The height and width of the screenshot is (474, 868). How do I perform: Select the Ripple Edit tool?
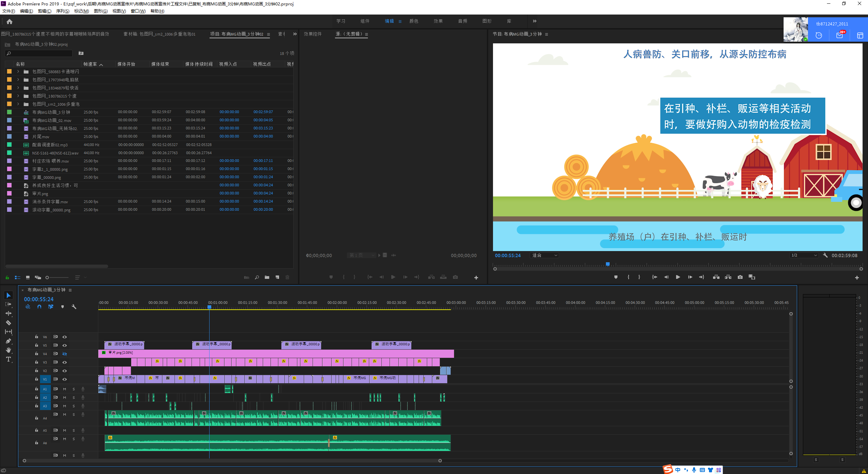[x=8, y=313]
